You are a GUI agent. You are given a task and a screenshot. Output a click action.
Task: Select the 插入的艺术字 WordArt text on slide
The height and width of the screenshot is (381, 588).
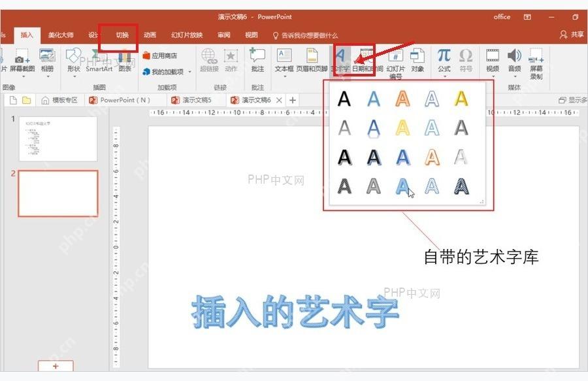[x=295, y=312]
